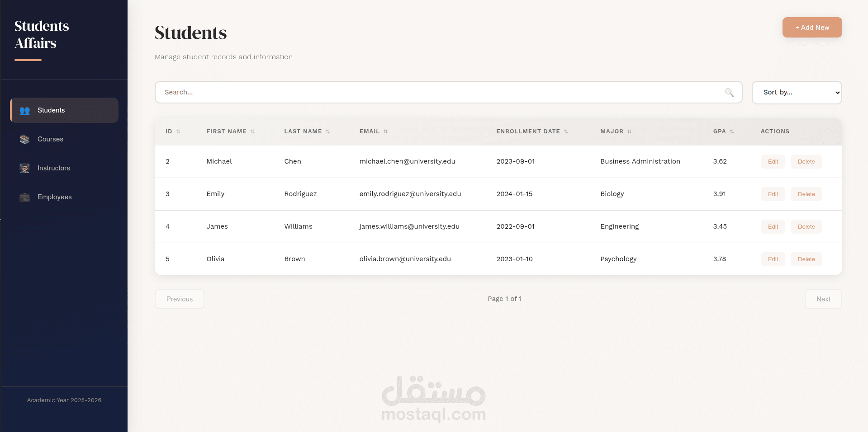The image size is (868, 432).
Task: Edit Emily Rodriguez's record
Action: click(x=773, y=194)
